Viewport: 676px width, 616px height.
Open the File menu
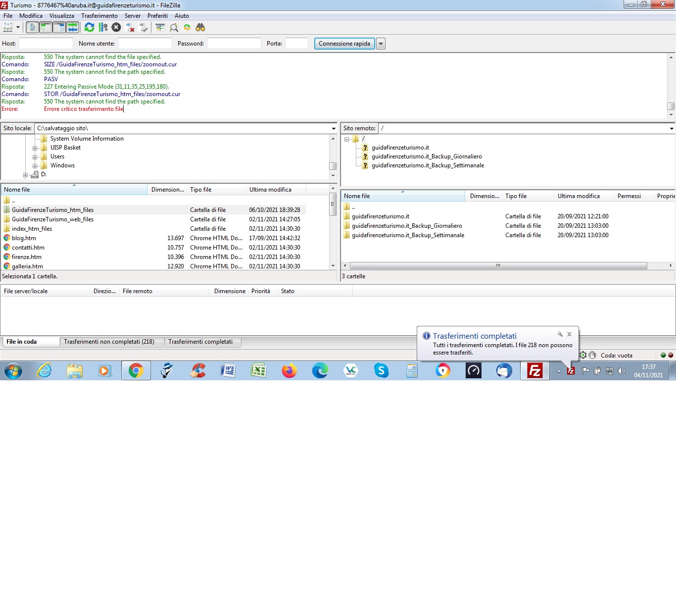click(x=8, y=16)
